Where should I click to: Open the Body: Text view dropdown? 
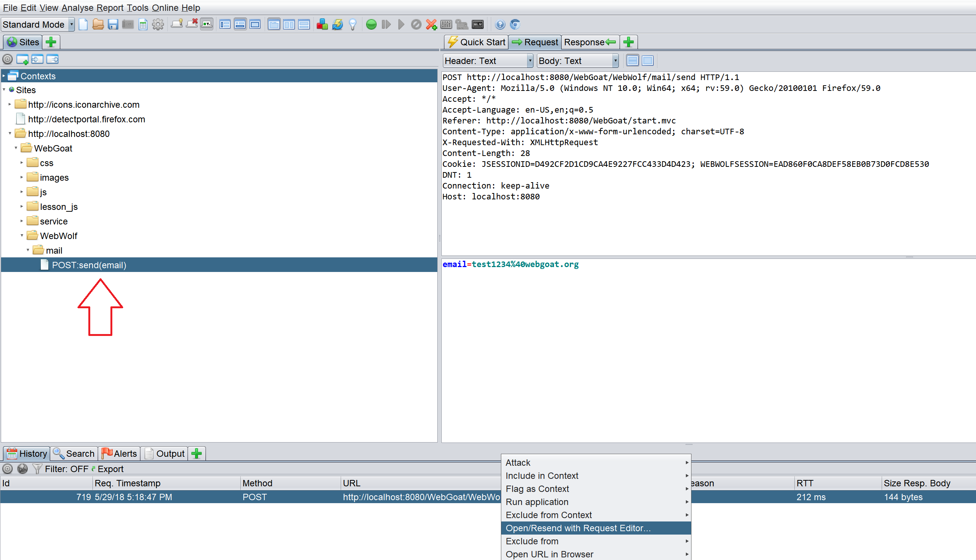coord(578,61)
